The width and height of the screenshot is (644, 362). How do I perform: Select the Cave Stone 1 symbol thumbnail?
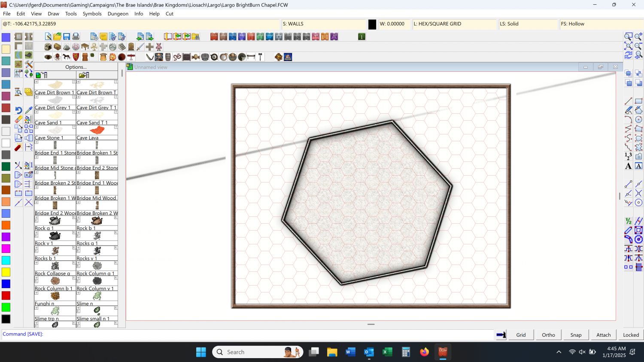click(55, 130)
